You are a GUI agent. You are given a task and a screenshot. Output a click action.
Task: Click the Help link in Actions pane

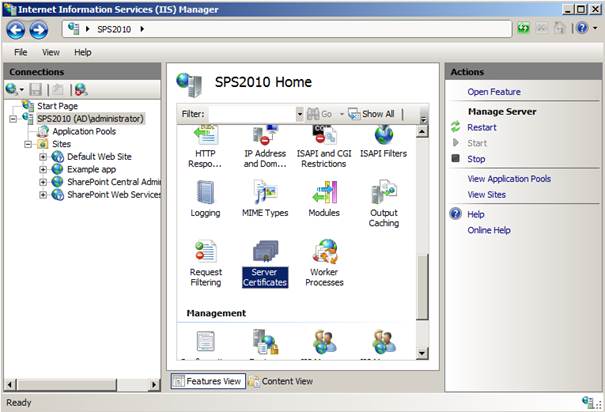click(476, 214)
